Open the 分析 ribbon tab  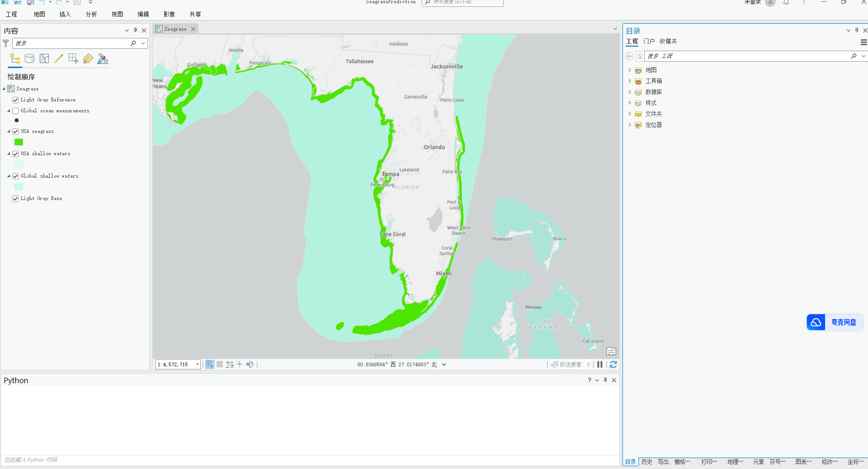(x=91, y=14)
